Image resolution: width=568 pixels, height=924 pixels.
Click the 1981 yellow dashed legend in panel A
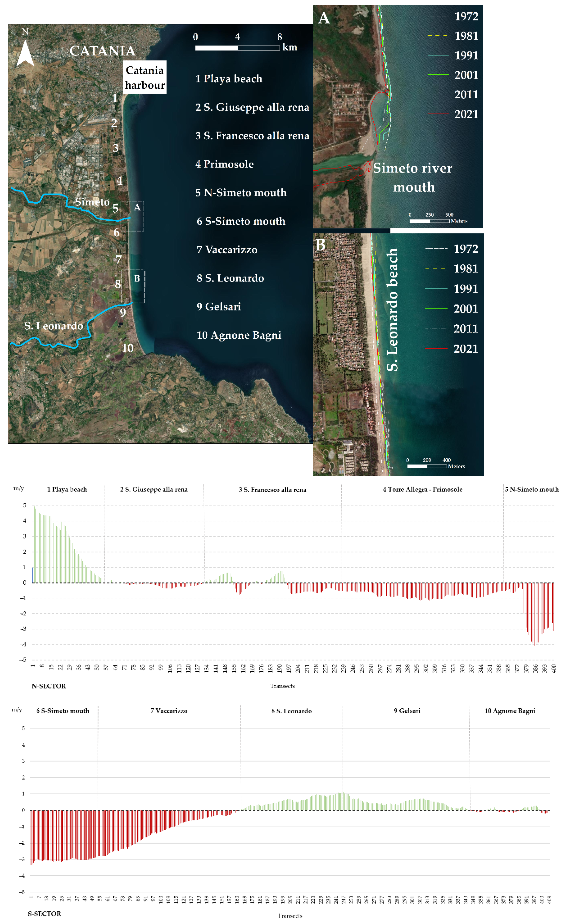[x=438, y=36]
